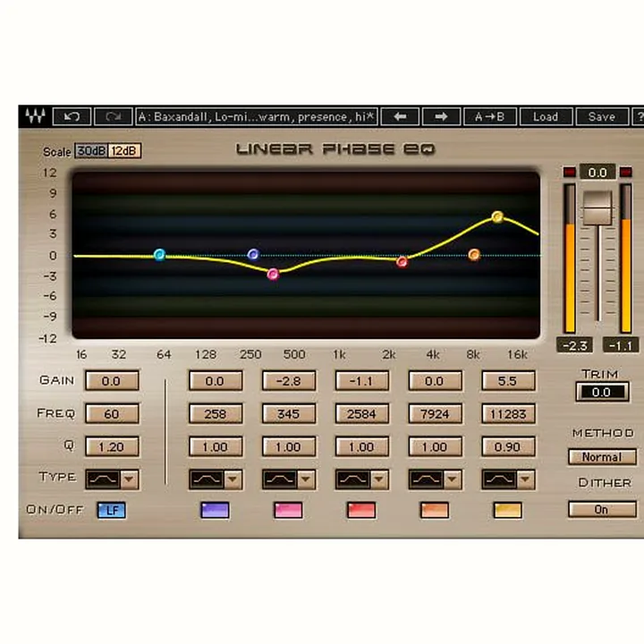
Task: Undo the last change
Action: 72,116
